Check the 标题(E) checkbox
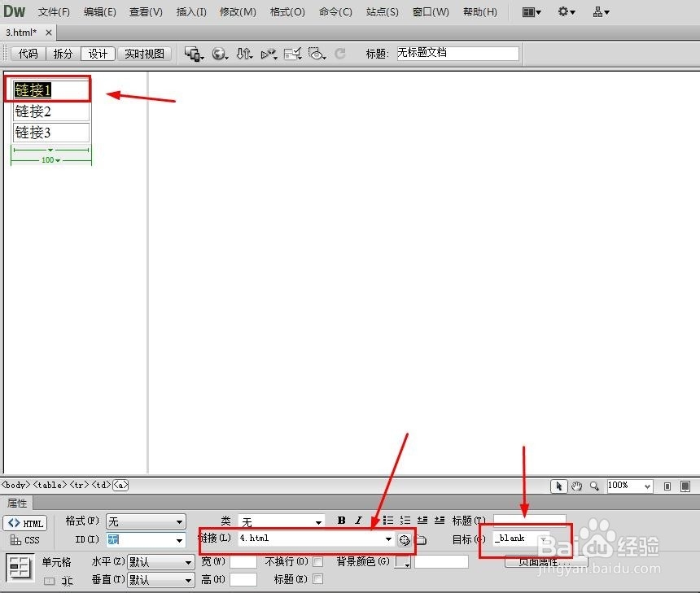 [x=318, y=578]
